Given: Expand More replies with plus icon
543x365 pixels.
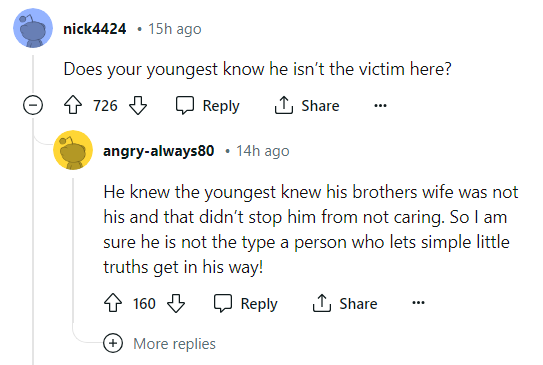Looking at the screenshot, I should tap(113, 343).
